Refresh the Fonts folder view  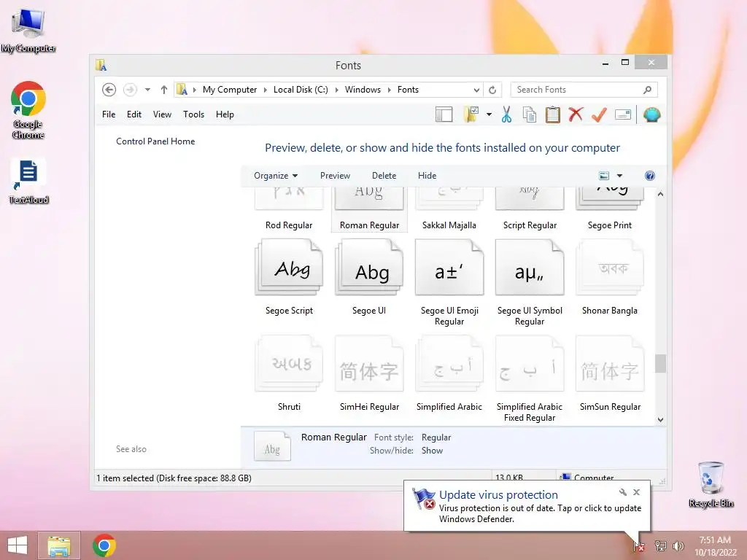pyautogui.click(x=492, y=90)
